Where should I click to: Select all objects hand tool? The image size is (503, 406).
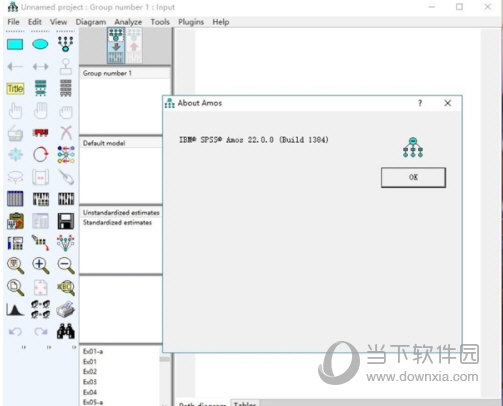click(x=40, y=111)
